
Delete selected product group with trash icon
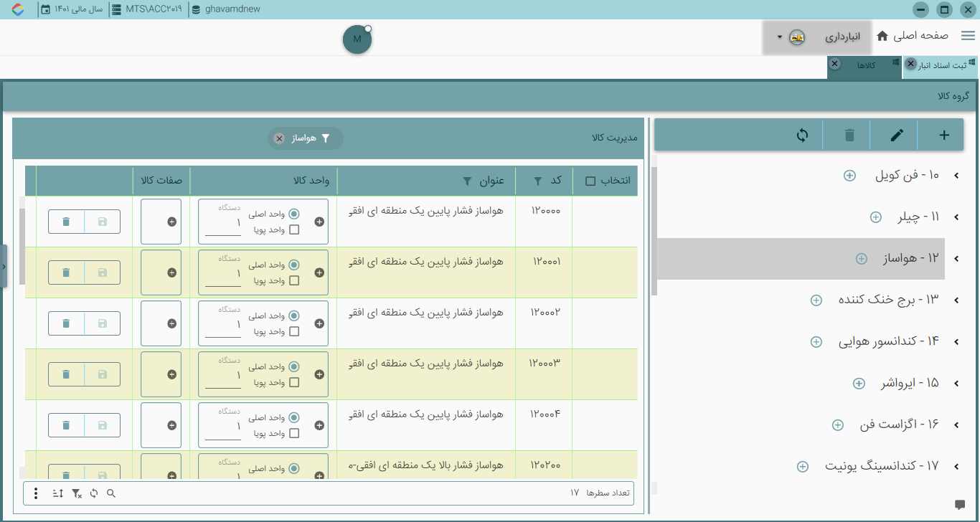point(849,135)
